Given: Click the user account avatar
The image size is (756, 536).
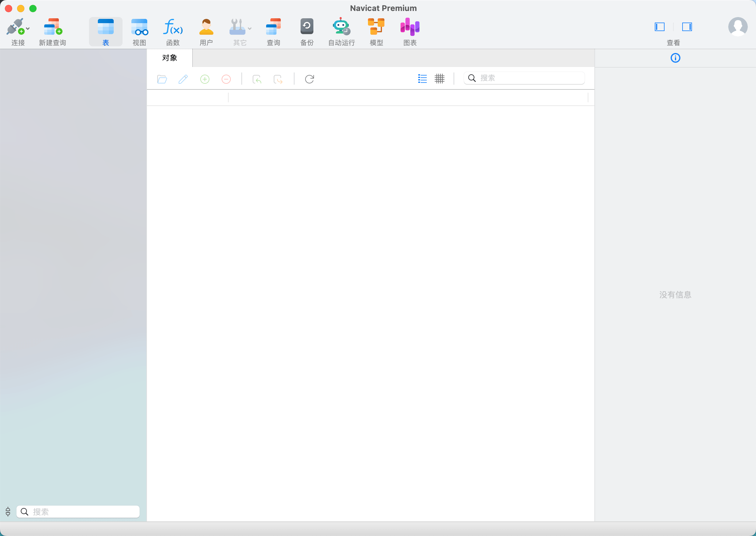Looking at the screenshot, I should [737, 27].
